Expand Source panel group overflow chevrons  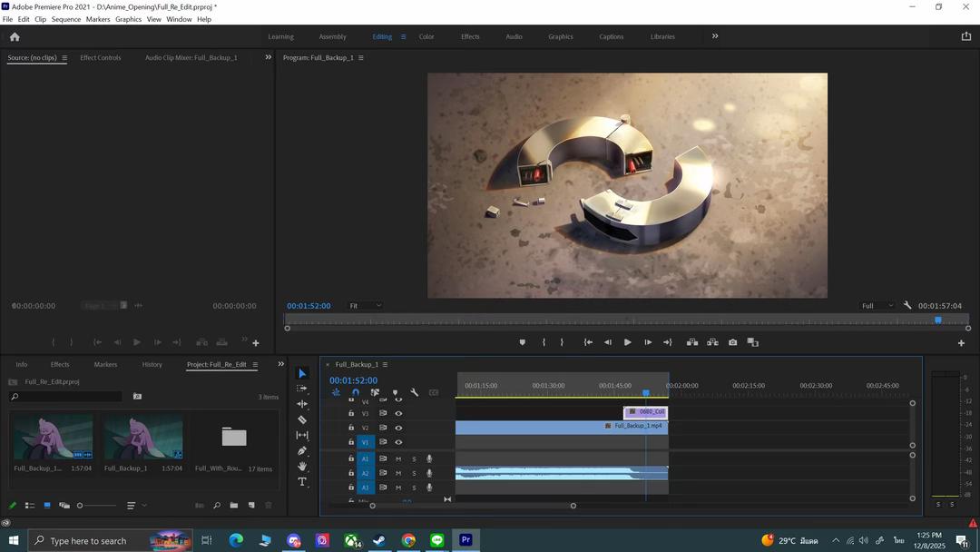click(268, 57)
